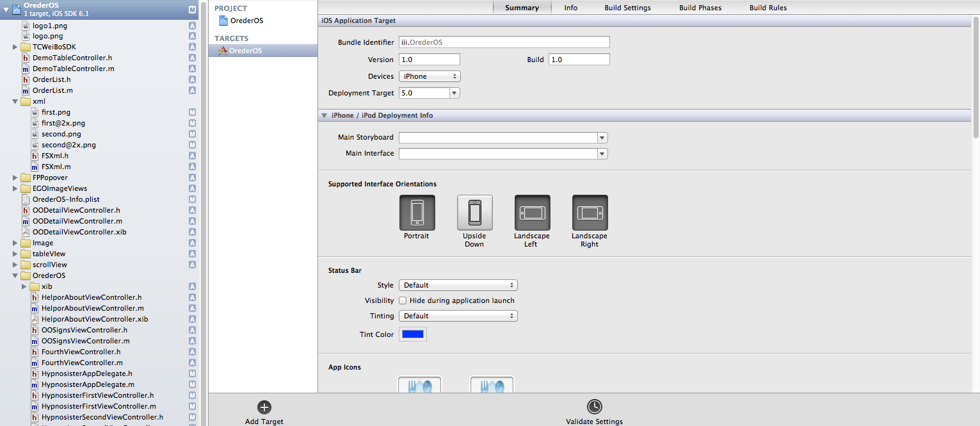This screenshot has width=980, height=426.
Task: Click first App Icon thumbnail
Action: point(419,384)
